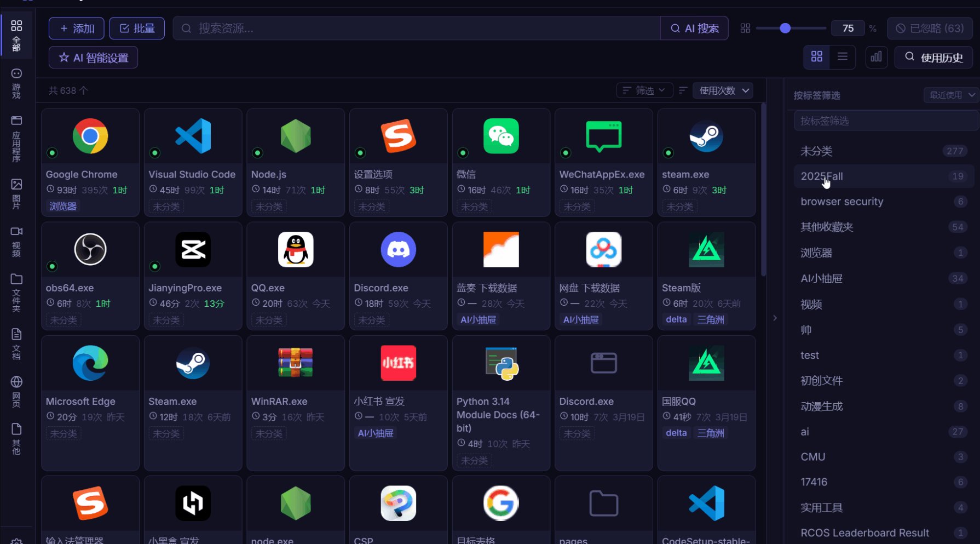Filter by 实用工具 tag
This screenshot has height=544, width=980.
pos(884,508)
